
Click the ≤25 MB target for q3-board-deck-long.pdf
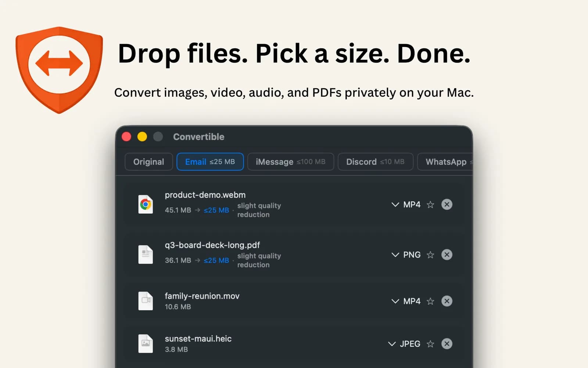[x=216, y=260]
